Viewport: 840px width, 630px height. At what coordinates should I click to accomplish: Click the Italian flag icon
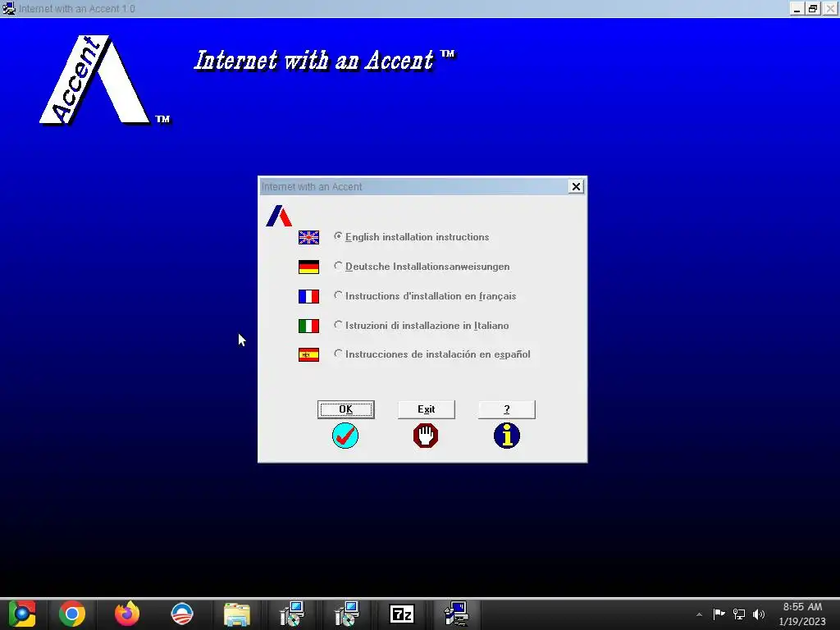[308, 326]
